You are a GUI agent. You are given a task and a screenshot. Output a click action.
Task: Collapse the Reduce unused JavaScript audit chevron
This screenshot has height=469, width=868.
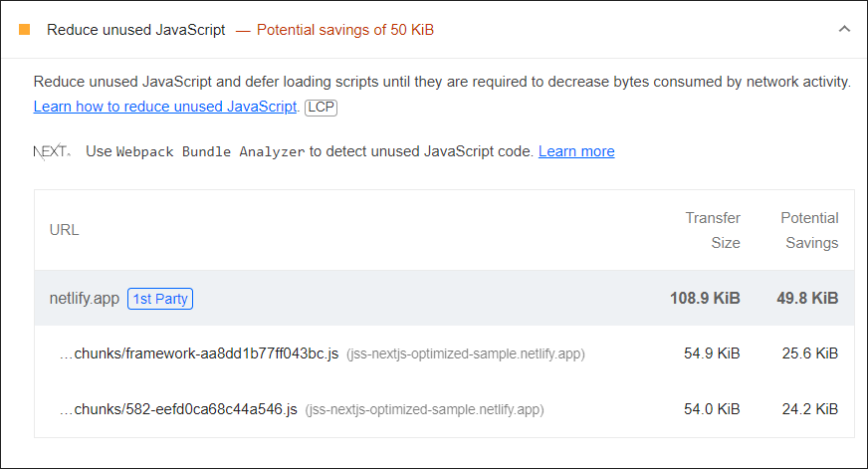click(x=844, y=29)
